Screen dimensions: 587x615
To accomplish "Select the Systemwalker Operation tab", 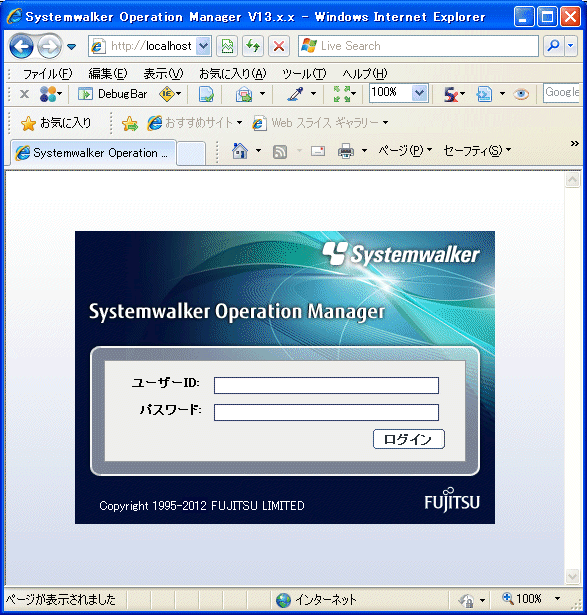I will point(93,153).
